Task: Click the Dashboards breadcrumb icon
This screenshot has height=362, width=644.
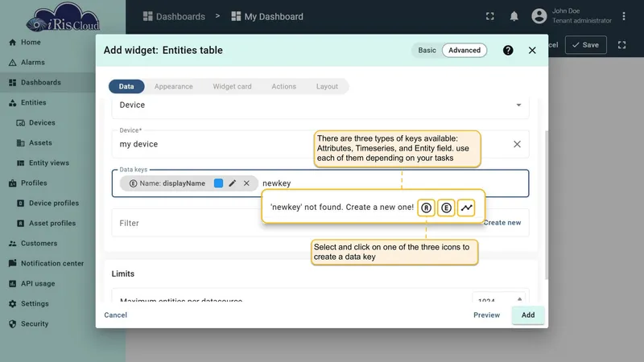Action: point(147,16)
